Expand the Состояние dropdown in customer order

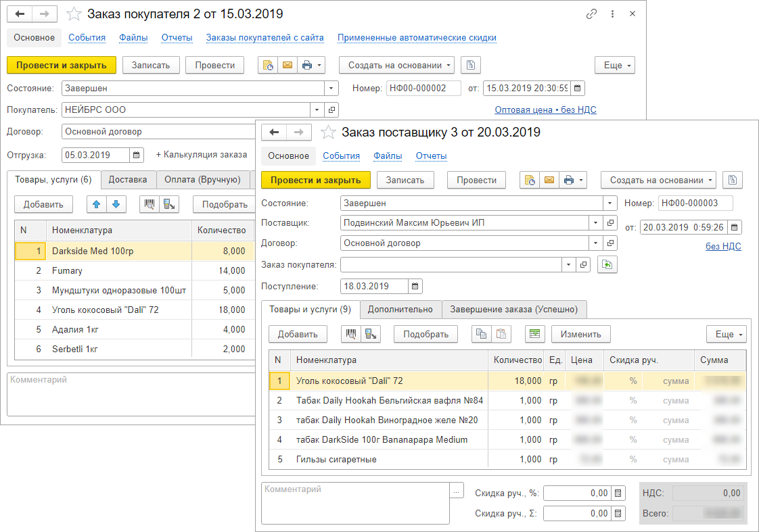click(x=331, y=89)
